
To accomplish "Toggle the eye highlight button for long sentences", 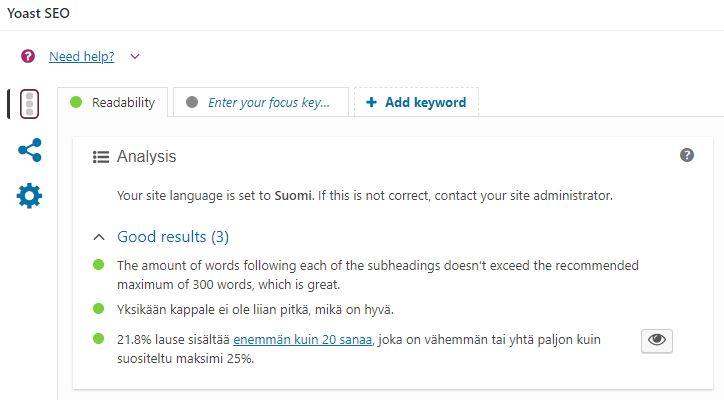I will point(656,340).
